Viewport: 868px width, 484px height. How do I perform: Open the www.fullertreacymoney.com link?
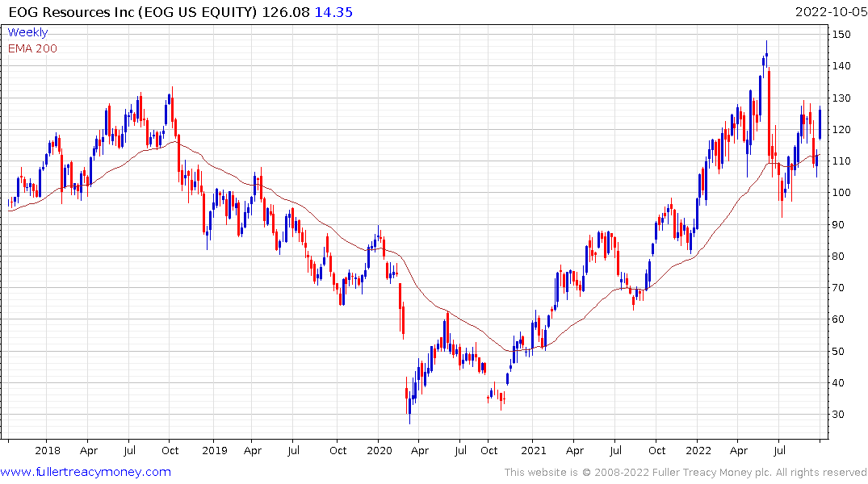86,472
